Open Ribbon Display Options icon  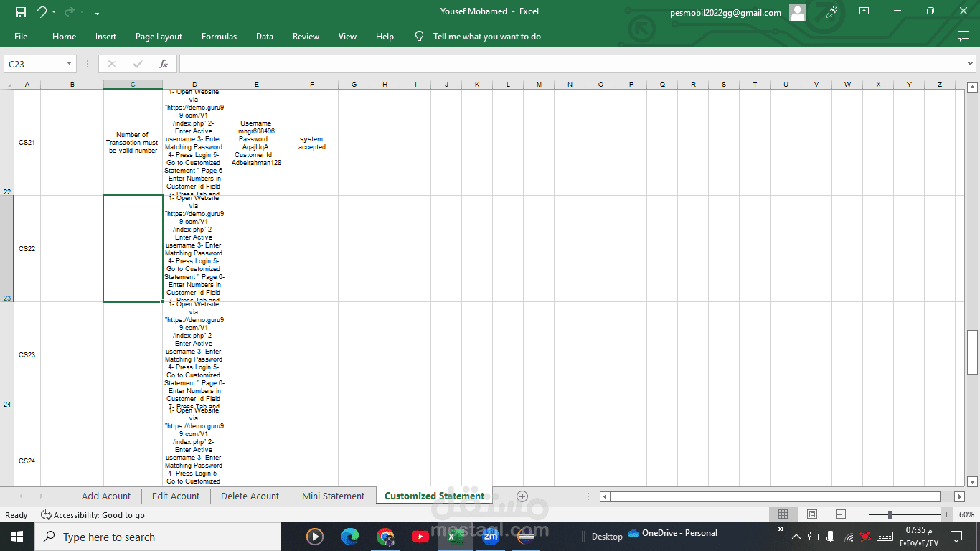pyautogui.click(x=864, y=11)
